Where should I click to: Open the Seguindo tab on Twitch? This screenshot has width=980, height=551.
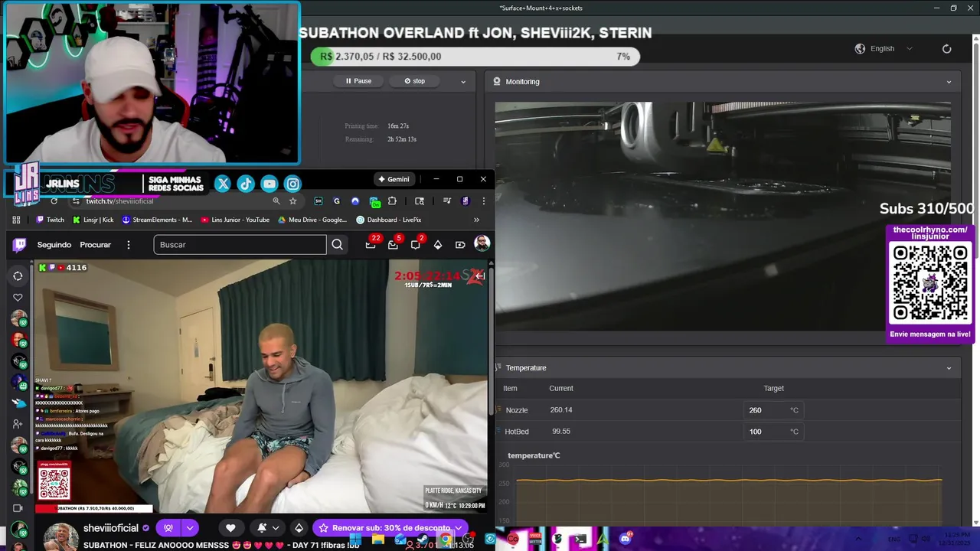pos(54,245)
